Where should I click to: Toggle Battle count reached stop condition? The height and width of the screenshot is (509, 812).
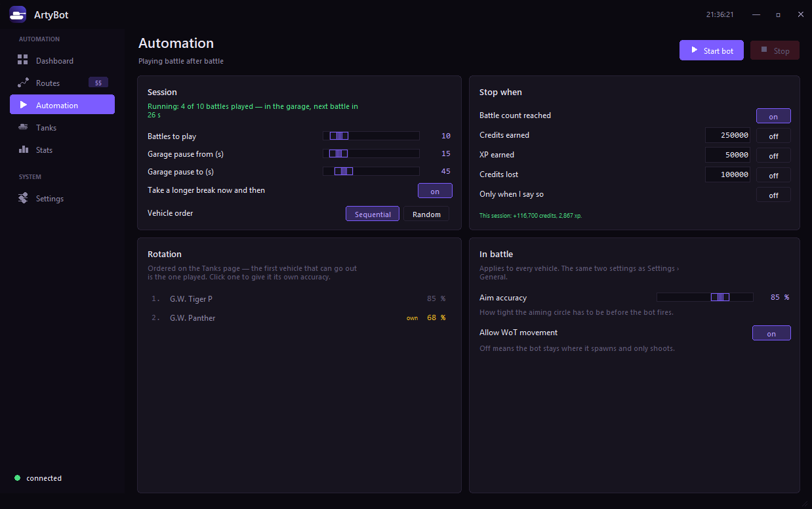coord(773,116)
